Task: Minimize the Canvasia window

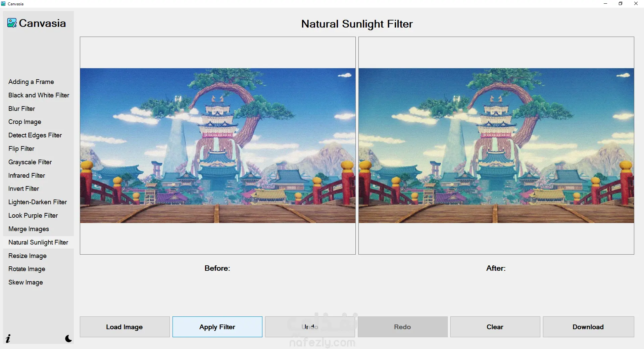Action: pyautogui.click(x=605, y=4)
